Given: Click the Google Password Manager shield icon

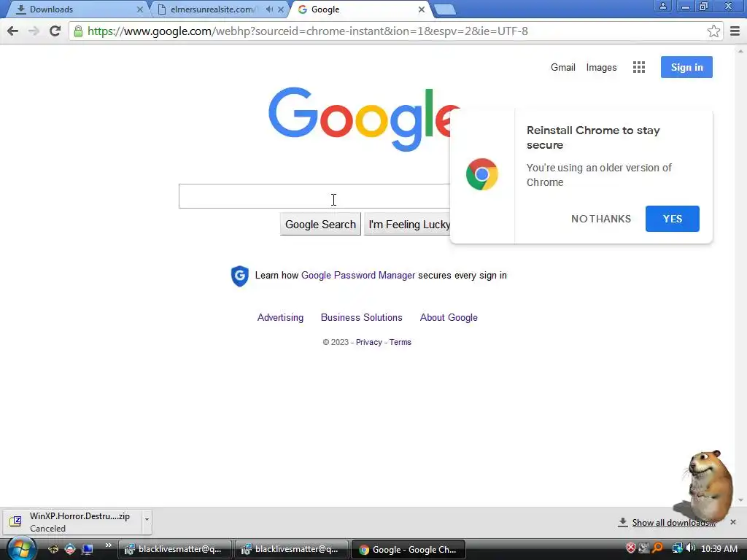Looking at the screenshot, I should tap(239, 276).
